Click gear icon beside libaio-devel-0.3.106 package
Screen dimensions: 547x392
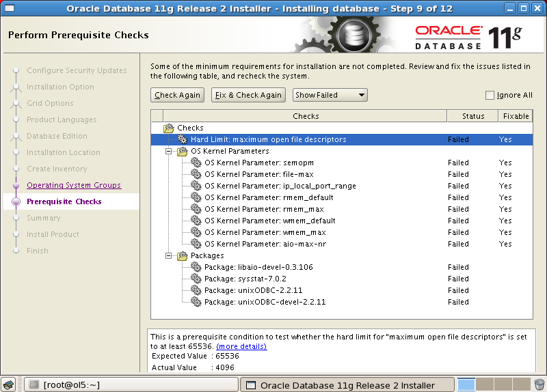point(196,267)
